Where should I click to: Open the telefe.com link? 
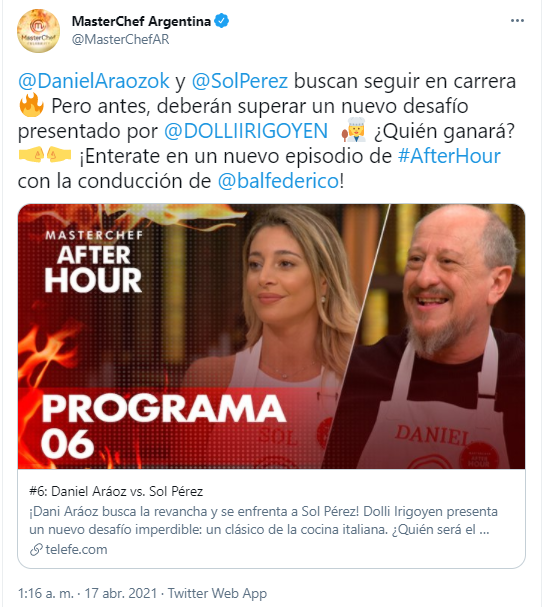76,550
